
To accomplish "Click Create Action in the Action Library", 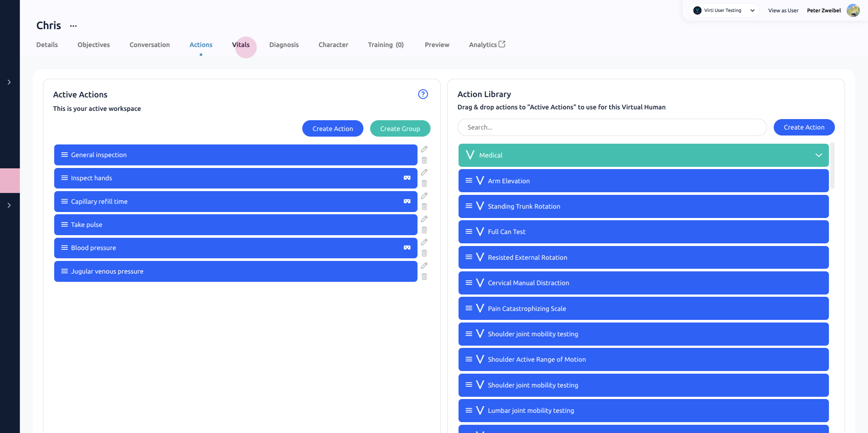I will tap(804, 127).
